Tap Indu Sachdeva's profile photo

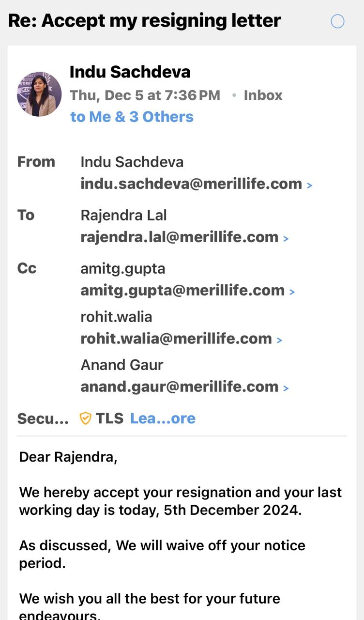click(x=39, y=94)
